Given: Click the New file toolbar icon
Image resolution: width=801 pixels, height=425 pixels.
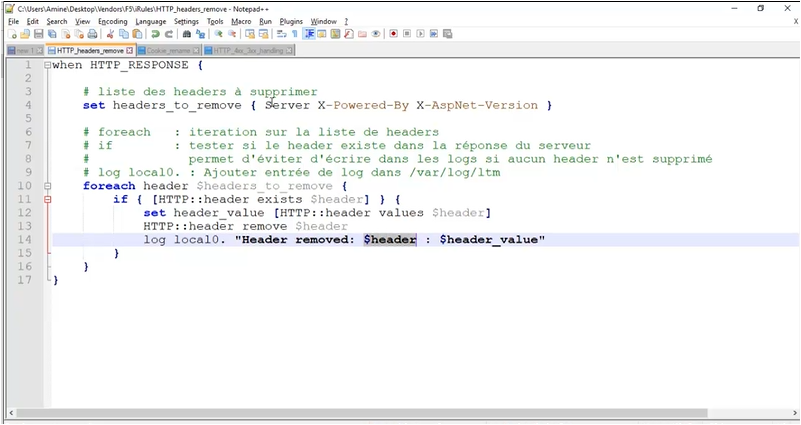Looking at the screenshot, I should pos(10,33).
